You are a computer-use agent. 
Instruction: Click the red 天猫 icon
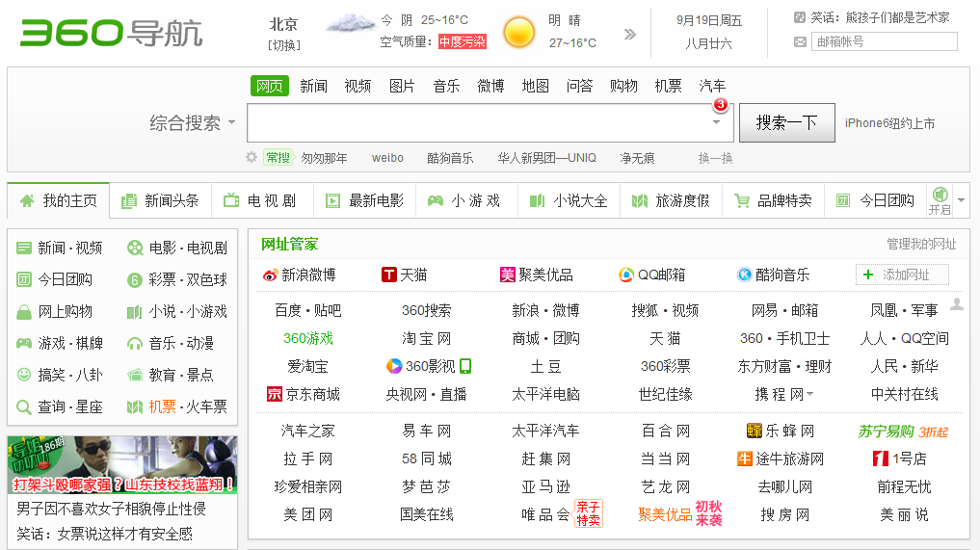point(389,275)
